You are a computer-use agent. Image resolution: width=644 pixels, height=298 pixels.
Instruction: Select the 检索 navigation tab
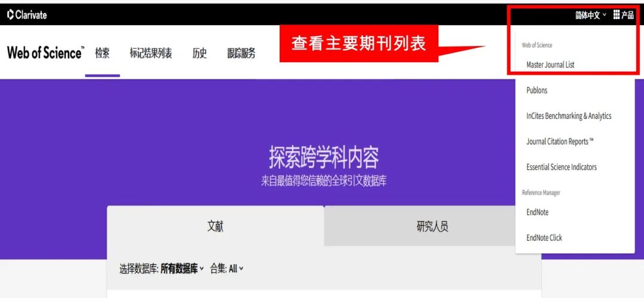103,53
